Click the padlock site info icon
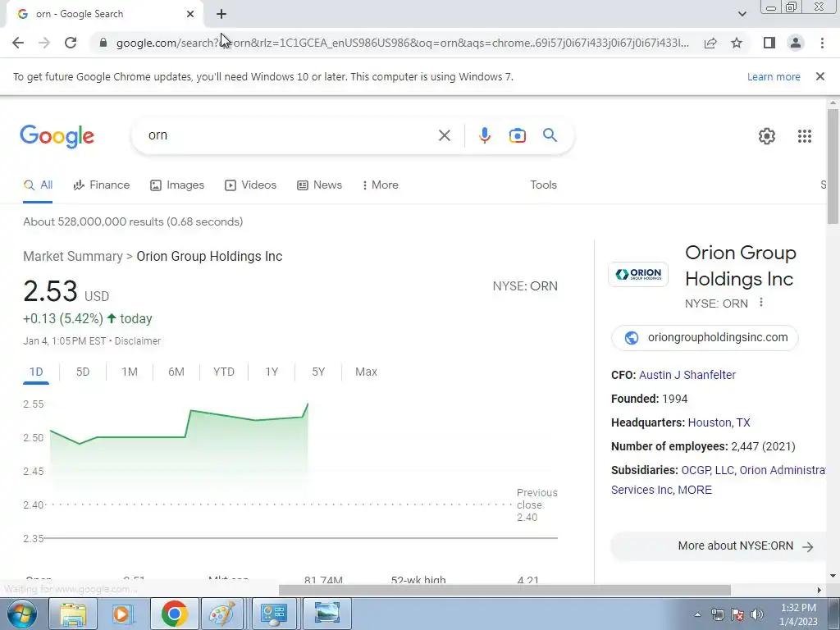Screen dimensions: 840x630 103,43
